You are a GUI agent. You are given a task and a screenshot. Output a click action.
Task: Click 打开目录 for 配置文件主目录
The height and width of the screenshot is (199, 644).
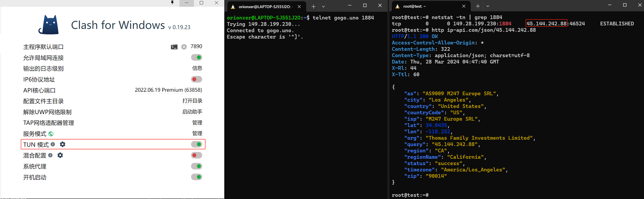click(192, 101)
